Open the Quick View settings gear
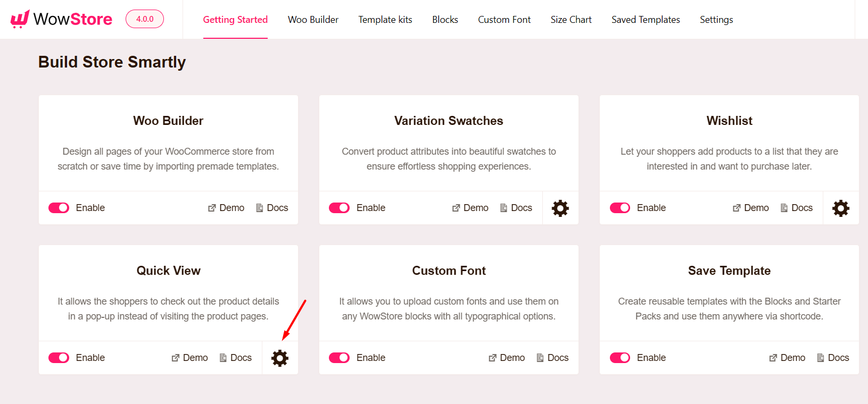 pos(280,357)
